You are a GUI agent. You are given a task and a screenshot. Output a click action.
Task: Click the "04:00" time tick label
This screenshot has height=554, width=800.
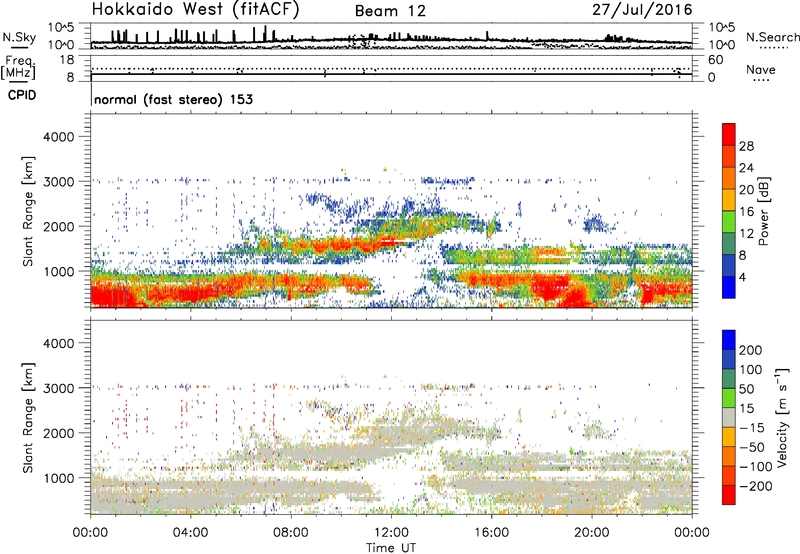pos(190,533)
